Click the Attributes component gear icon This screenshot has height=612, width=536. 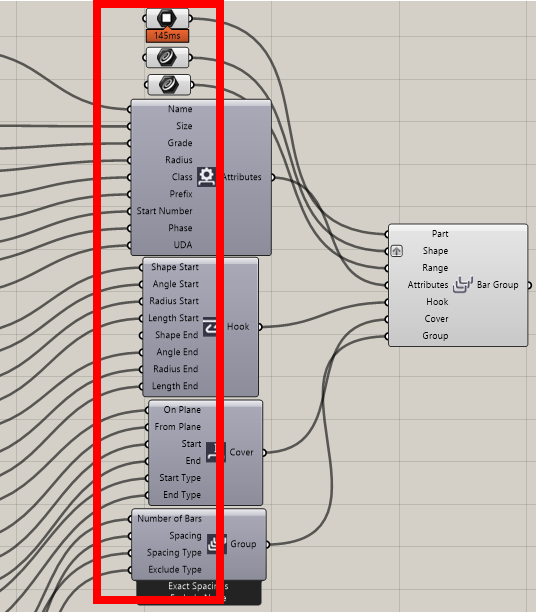point(206,177)
